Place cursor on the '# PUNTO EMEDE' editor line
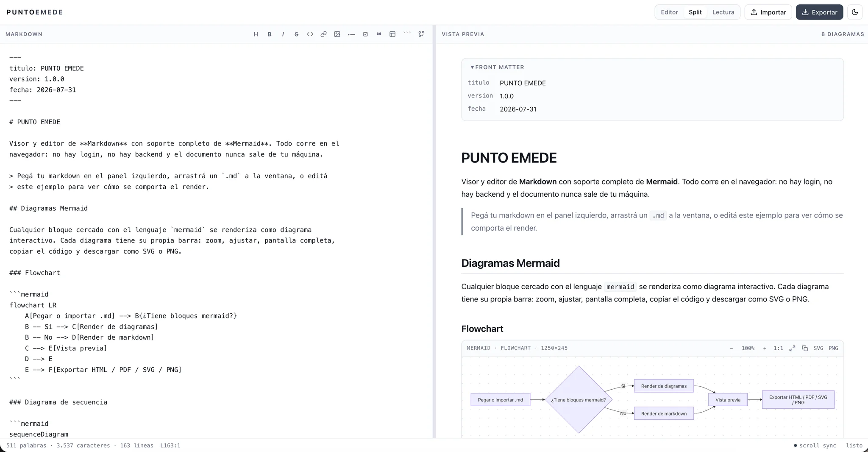868x452 pixels. click(x=35, y=122)
